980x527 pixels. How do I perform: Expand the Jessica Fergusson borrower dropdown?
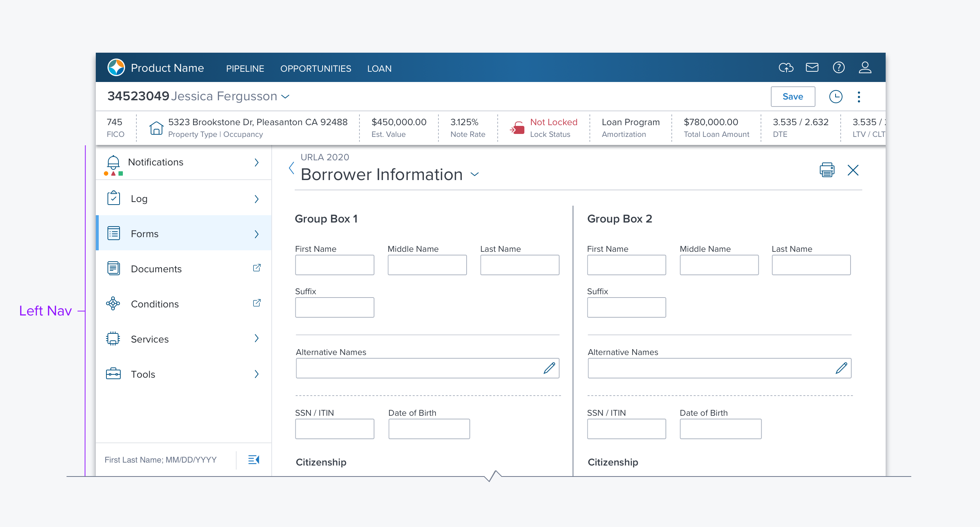click(x=285, y=97)
